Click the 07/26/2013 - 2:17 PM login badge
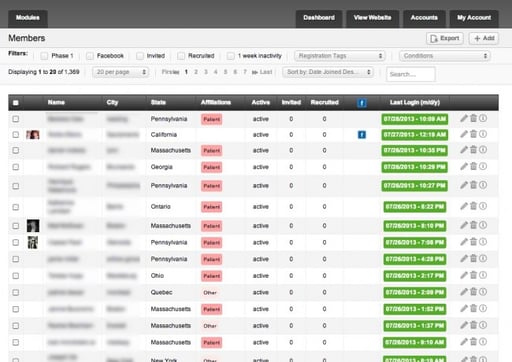This screenshot has height=362, width=512. (415, 276)
